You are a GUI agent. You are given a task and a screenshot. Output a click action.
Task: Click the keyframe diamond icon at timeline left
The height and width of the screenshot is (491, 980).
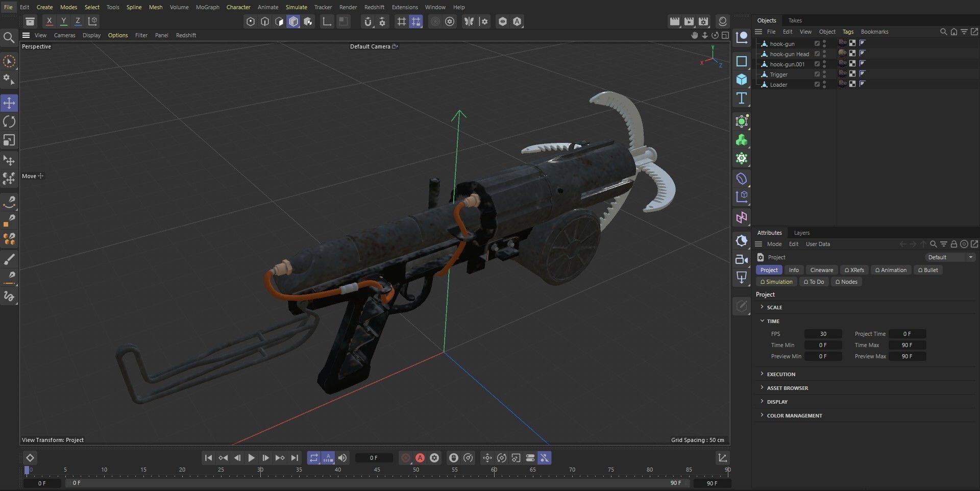[30, 458]
